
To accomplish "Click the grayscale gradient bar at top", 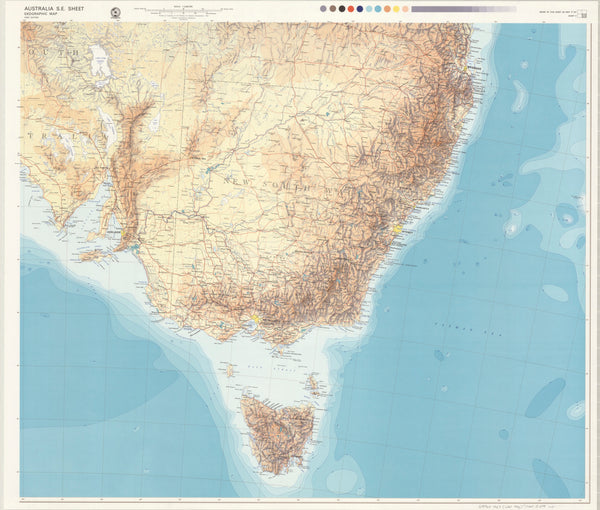I will coord(463,9).
